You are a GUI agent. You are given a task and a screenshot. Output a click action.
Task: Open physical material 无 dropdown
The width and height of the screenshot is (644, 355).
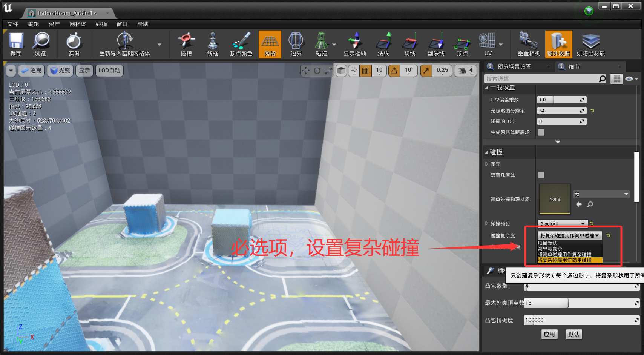(601, 194)
